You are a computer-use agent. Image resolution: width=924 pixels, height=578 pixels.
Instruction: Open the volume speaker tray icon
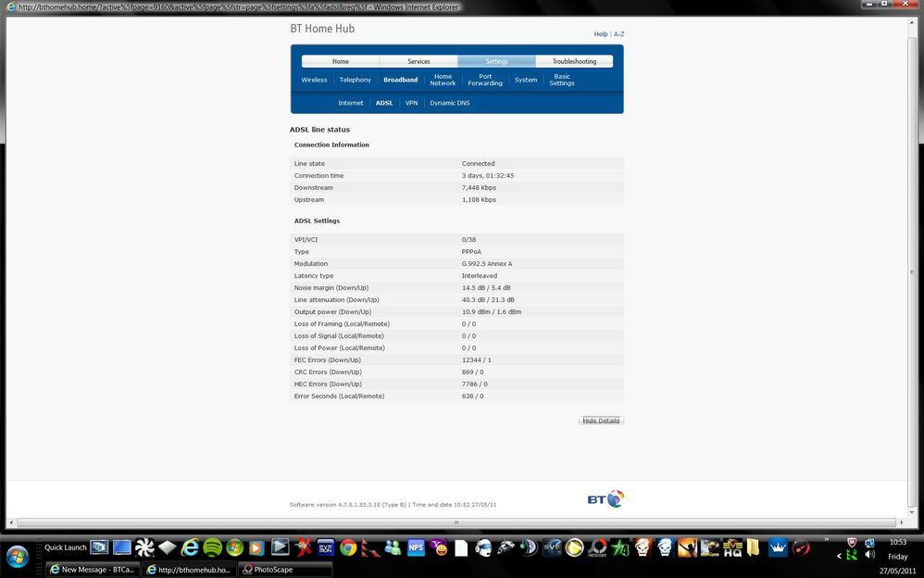click(869, 555)
